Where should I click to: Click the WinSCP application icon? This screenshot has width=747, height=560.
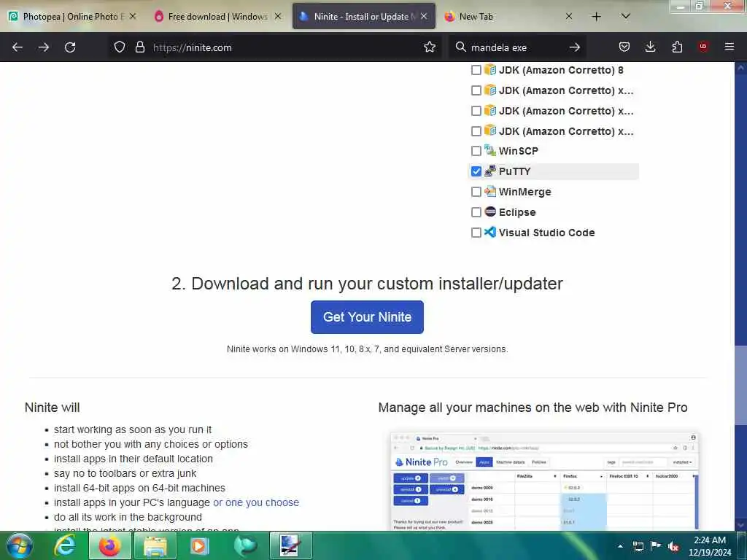point(490,150)
